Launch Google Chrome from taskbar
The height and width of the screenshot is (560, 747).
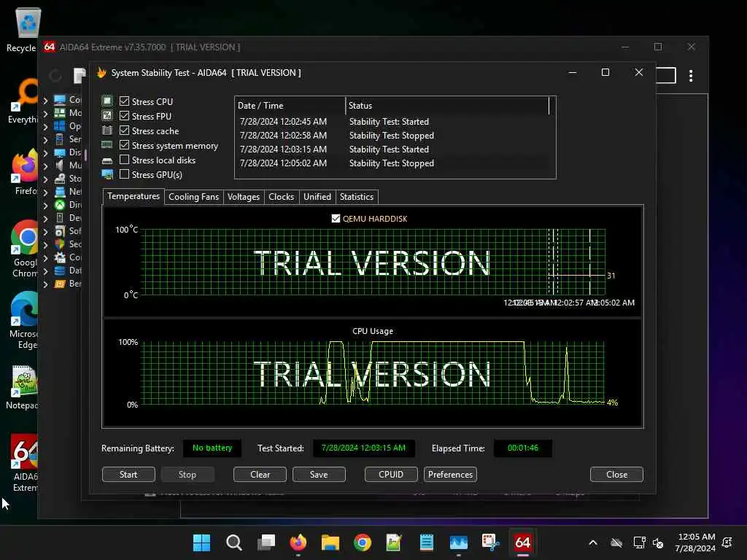point(363,542)
